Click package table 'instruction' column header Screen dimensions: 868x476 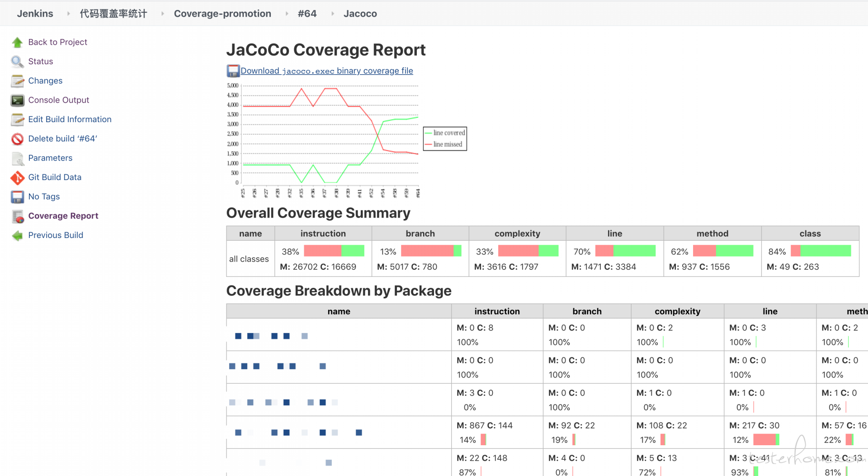(497, 311)
